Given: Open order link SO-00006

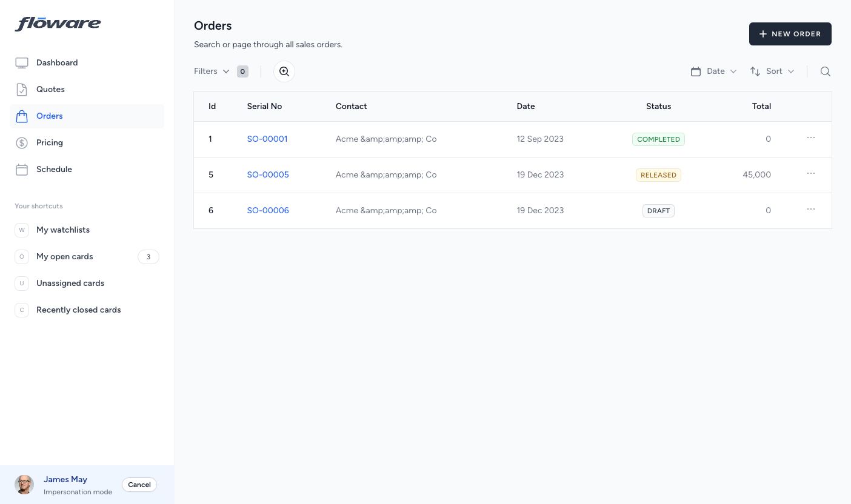Looking at the screenshot, I should [x=268, y=210].
